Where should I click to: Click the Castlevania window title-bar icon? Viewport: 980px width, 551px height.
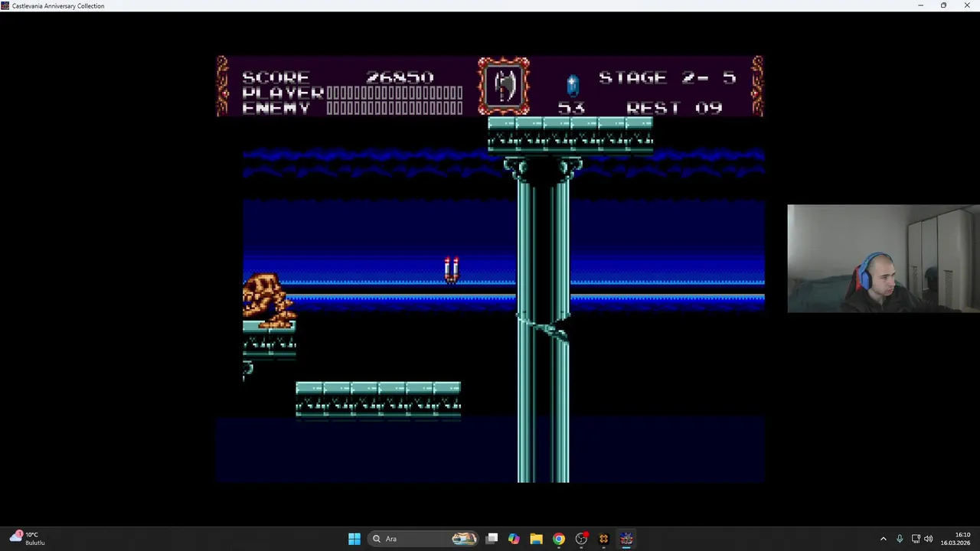click(x=5, y=5)
